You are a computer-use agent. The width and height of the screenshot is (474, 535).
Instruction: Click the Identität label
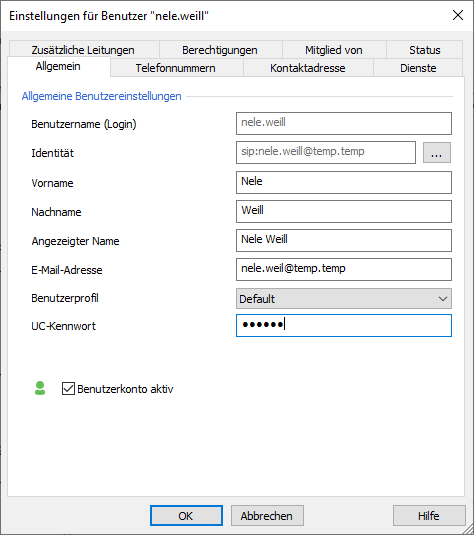coord(53,153)
